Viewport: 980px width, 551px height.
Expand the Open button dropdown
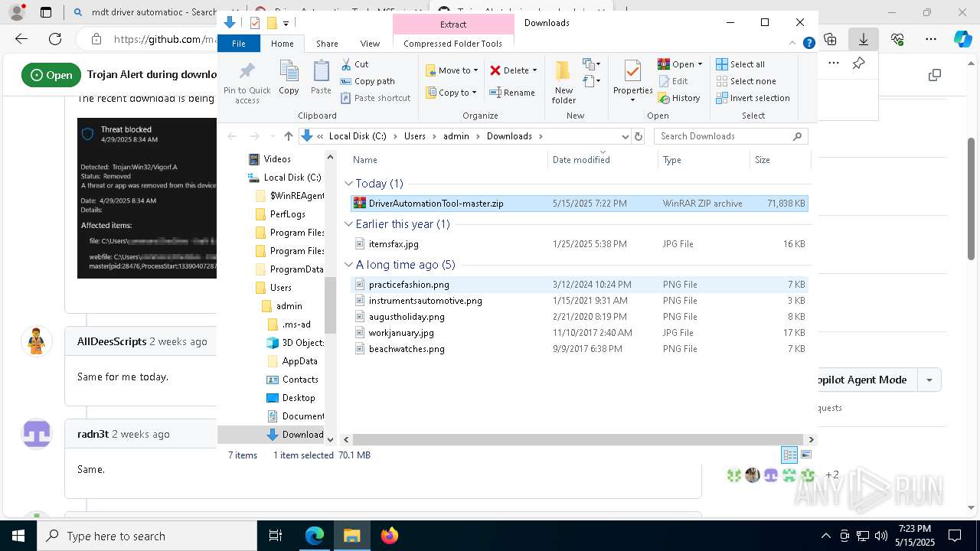[700, 64]
